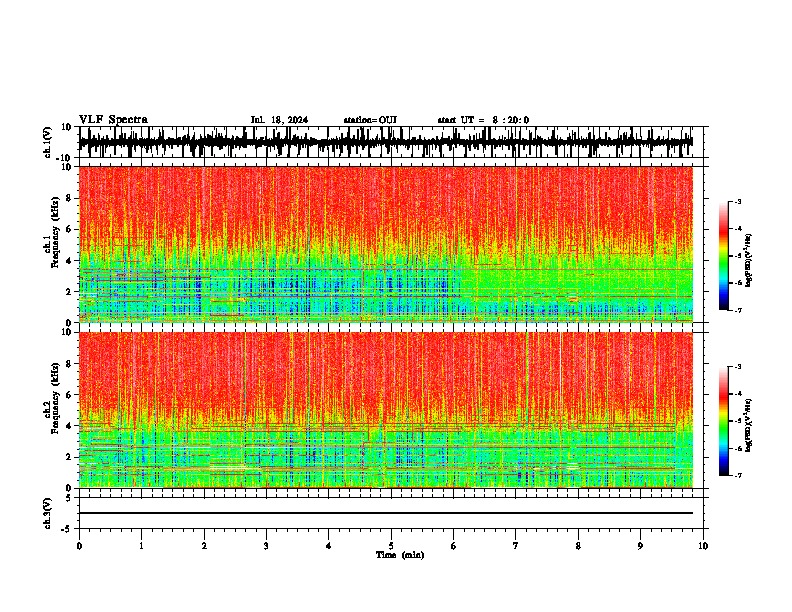792x612 pixels.
Task: Click the "VLF Spectra" plot title
Action: pos(113,120)
